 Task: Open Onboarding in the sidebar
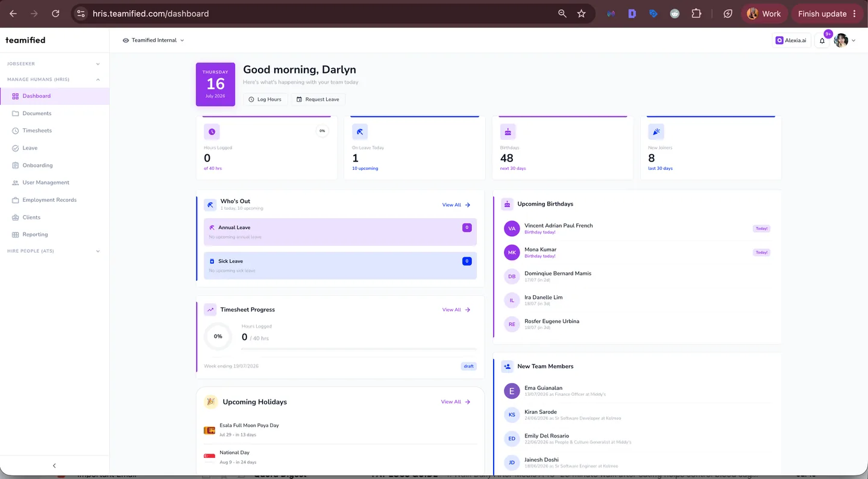pos(55,165)
